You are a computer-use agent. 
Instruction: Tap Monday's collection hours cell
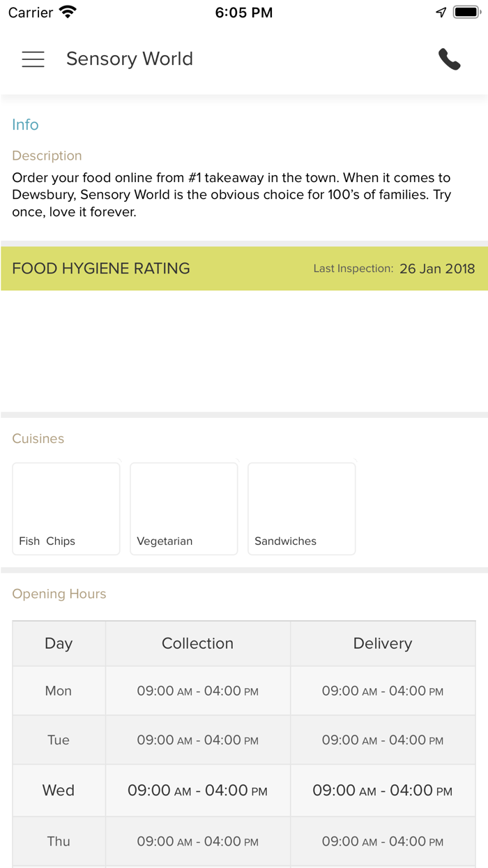tap(197, 691)
